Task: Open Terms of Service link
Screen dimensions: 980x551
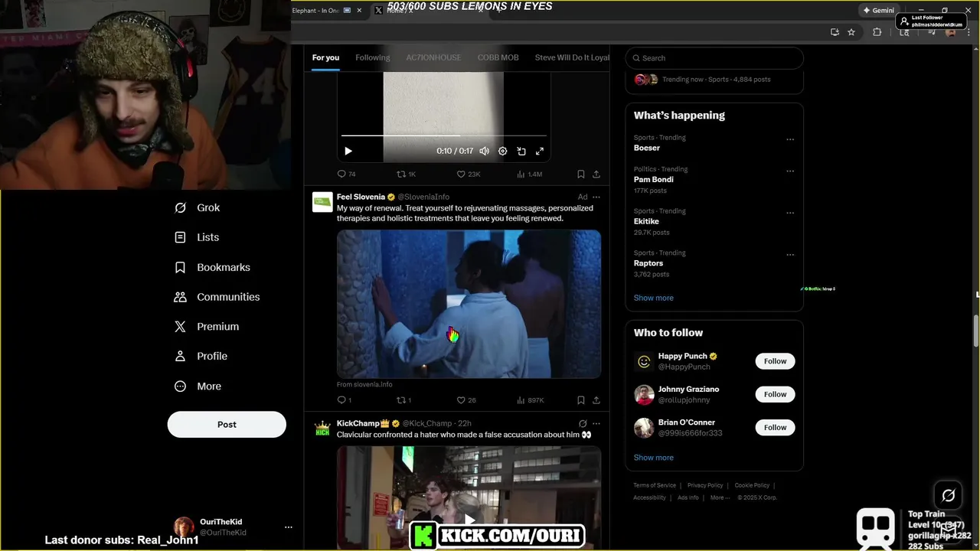Action: click(655, 485)
